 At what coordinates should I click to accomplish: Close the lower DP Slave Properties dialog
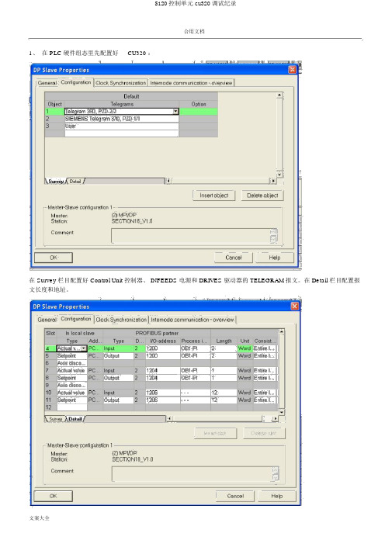(294, 306)
